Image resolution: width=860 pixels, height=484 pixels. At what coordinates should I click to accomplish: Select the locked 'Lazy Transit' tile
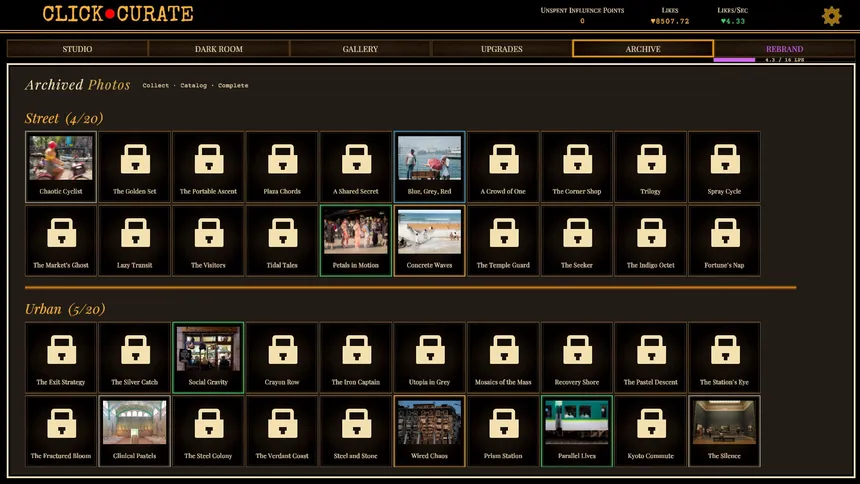[x=135, y=240]
